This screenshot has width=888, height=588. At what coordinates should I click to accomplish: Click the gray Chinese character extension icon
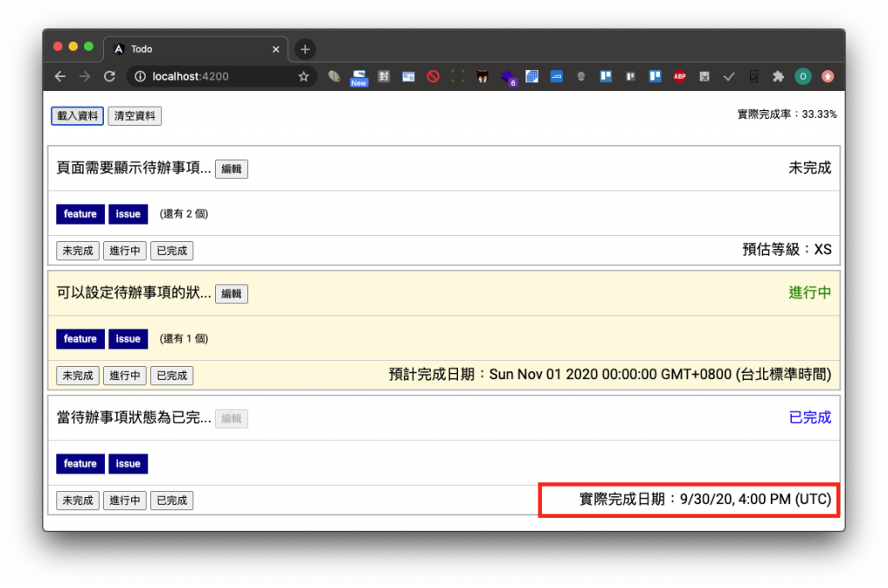384,76
